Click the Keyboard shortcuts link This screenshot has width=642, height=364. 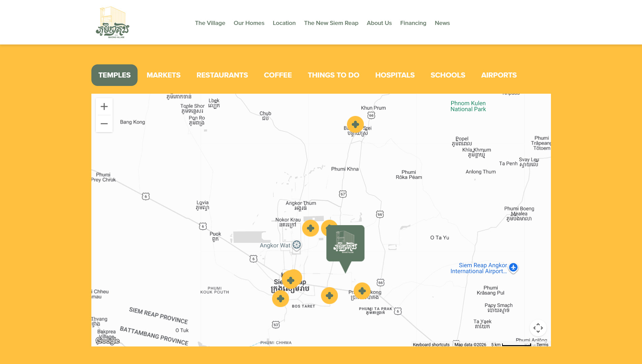point(431,344)
